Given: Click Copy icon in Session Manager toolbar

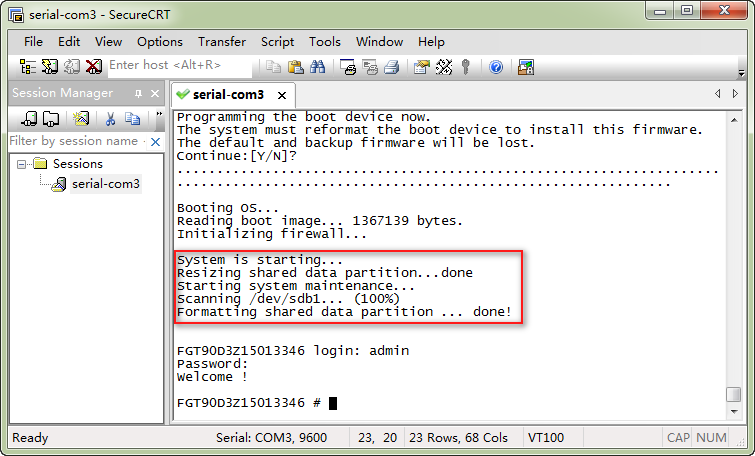Looking at the screenshot, I should tap(132, 118).
